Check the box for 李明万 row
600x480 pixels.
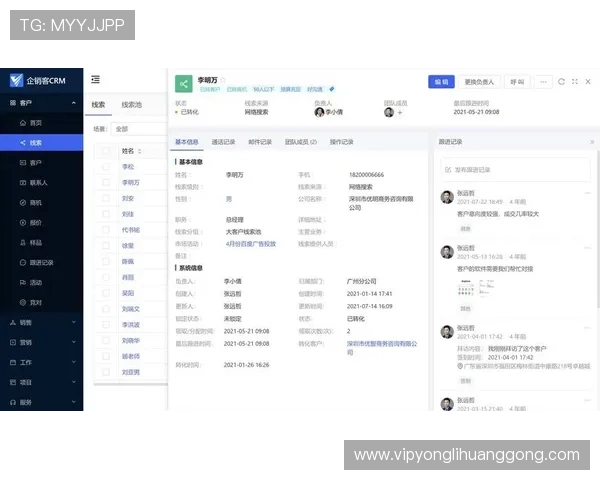click(106, 182)
